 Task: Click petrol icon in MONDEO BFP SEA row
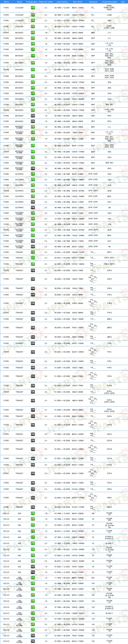tap(33, 88)
